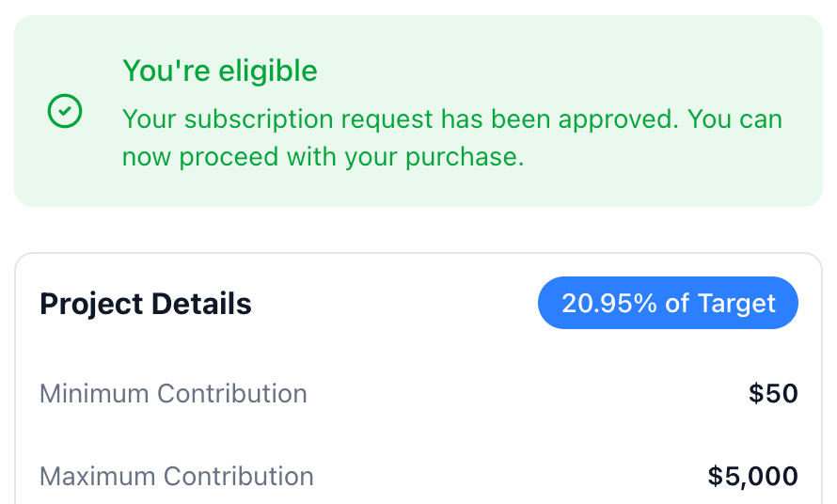Click the word "Target" in blue badge
837x504 pixels.
tap(736, 304)
